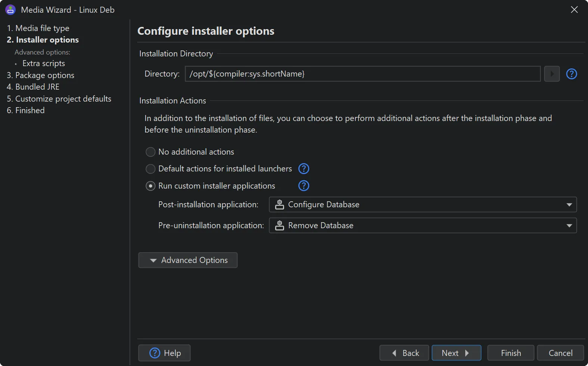
Task: Select Run custom installer applications
Action: click(x=150, y=186)
